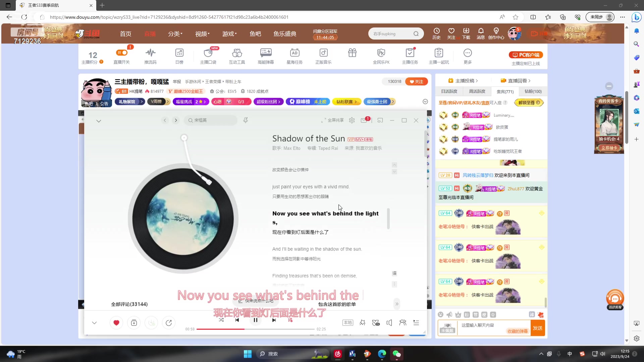Expand the 分类 dropdown menu
The width and height of the screenshot is (644, 362).
coord(175,34)
